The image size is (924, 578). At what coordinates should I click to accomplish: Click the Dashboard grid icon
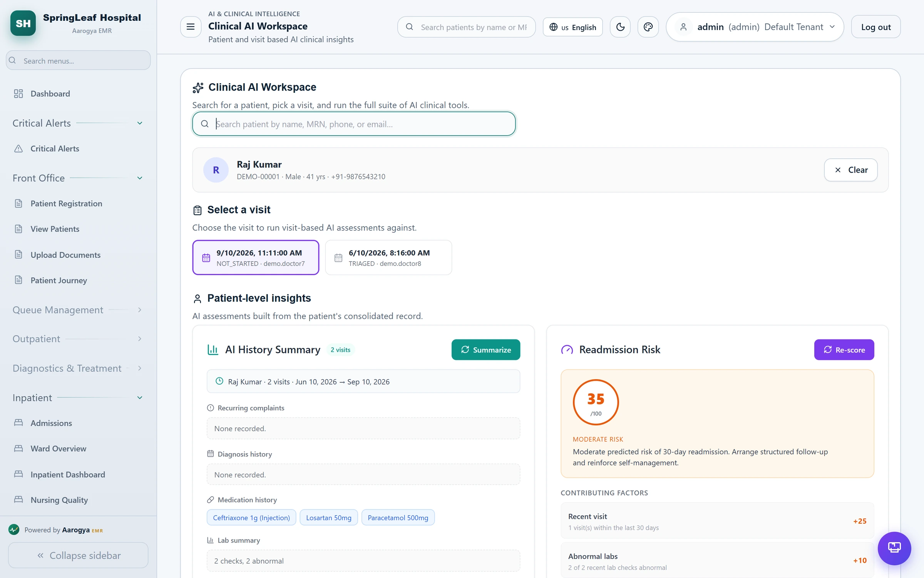tap(18, 94)
